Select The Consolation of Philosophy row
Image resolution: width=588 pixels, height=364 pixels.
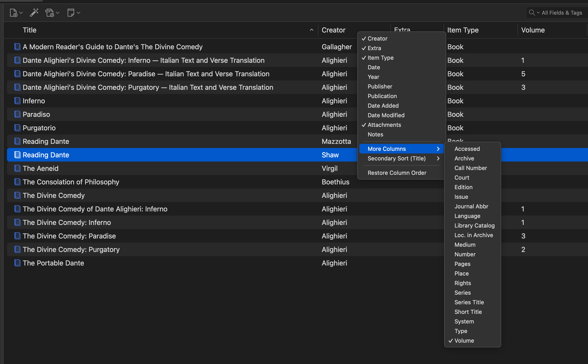coord(71,182)
